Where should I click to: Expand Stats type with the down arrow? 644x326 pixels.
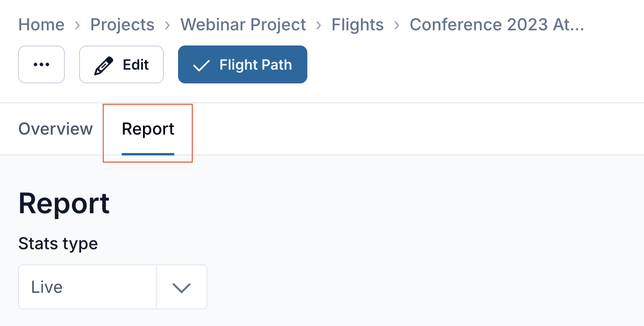[x=181, y=287]
